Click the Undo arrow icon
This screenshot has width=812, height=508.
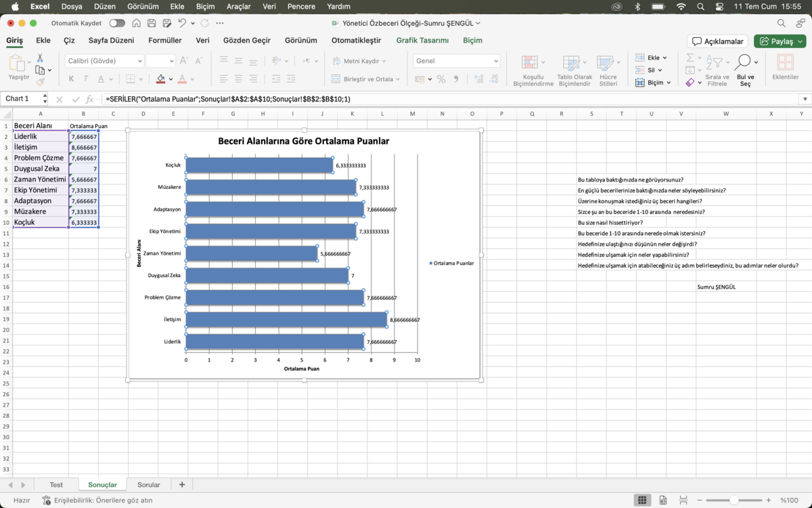pyautogui.click(x=182, y=23)
